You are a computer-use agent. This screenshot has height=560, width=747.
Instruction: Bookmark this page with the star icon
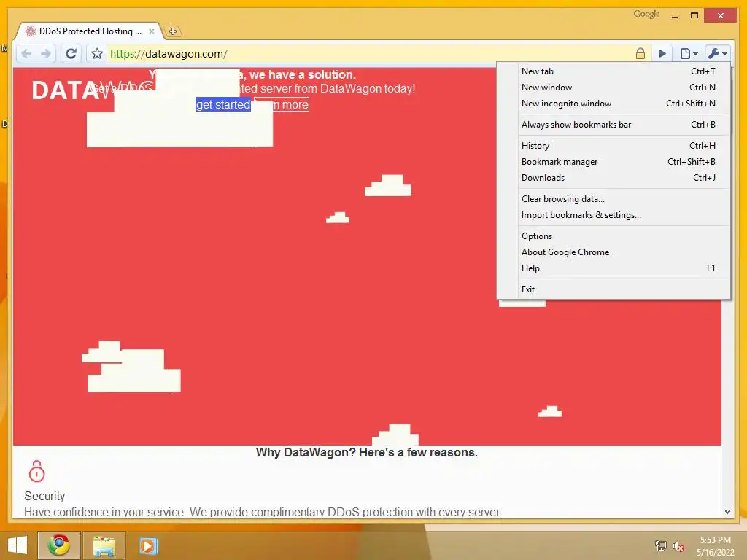[x=97, y=54]
